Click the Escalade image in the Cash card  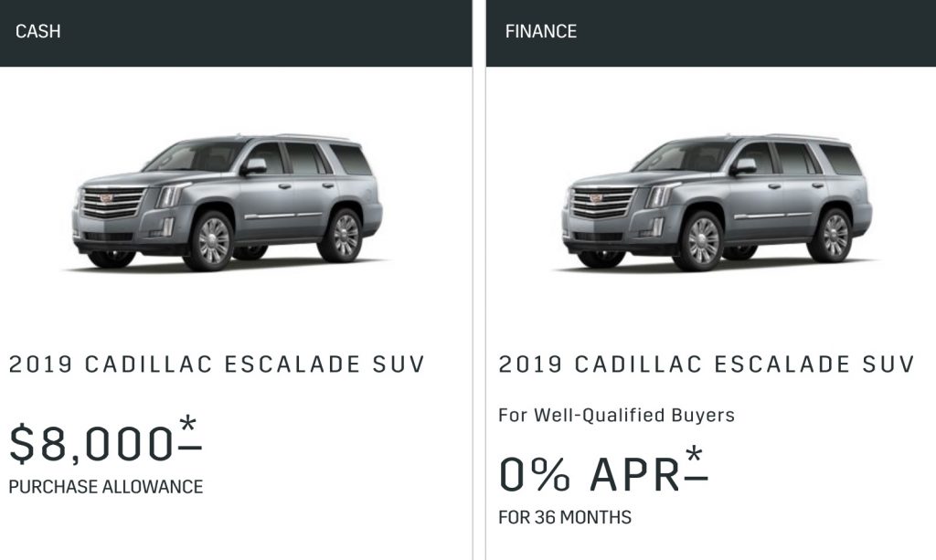[x=227, y=203]
